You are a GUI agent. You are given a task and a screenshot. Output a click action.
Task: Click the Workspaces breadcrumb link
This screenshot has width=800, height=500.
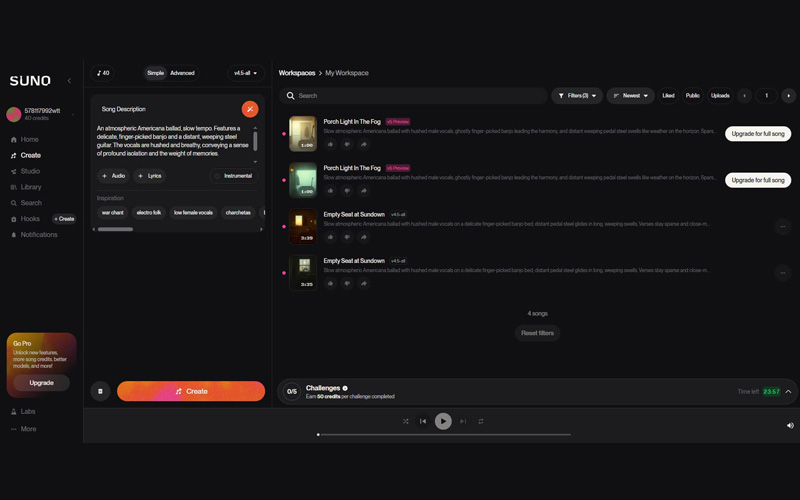tap(296, 73)
